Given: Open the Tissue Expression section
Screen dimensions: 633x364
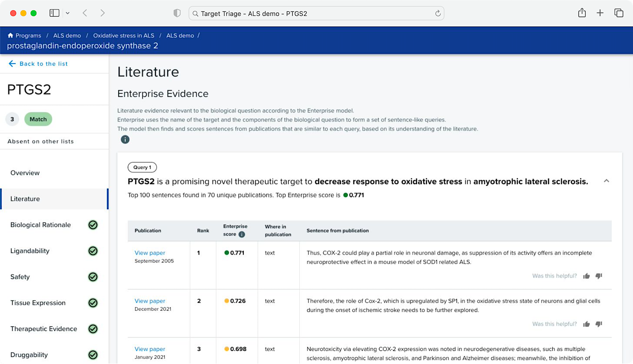Looking at the screenshot, I should 38,303.
